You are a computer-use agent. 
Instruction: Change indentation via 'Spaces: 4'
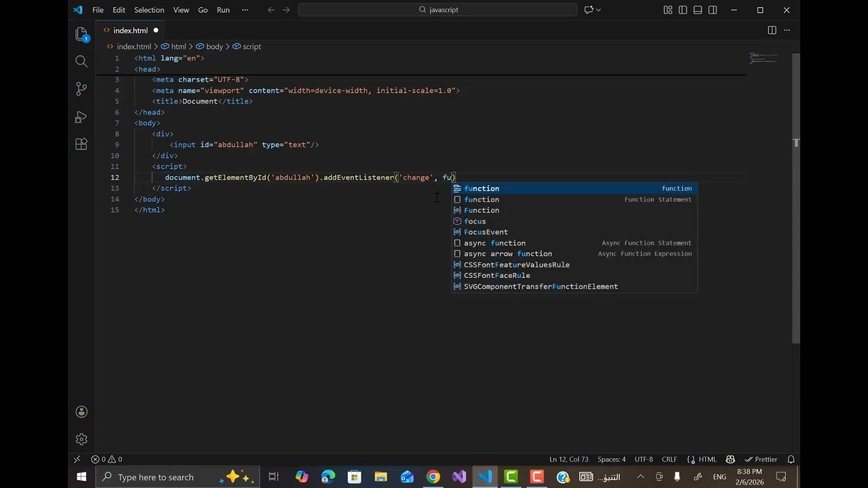612,460
